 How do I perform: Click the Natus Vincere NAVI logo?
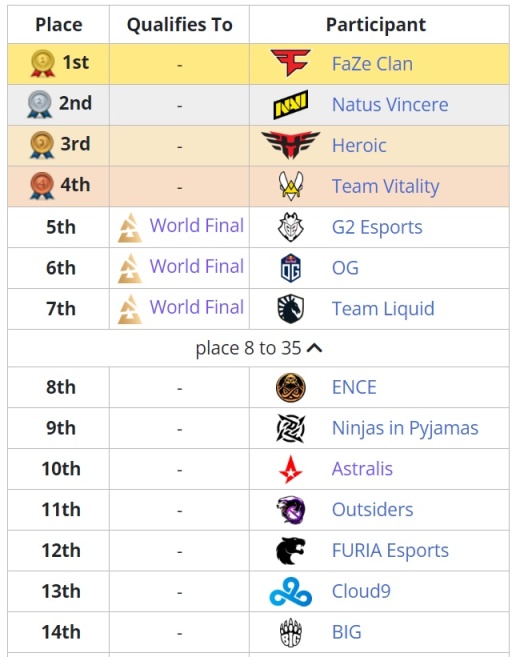point(290,104)
